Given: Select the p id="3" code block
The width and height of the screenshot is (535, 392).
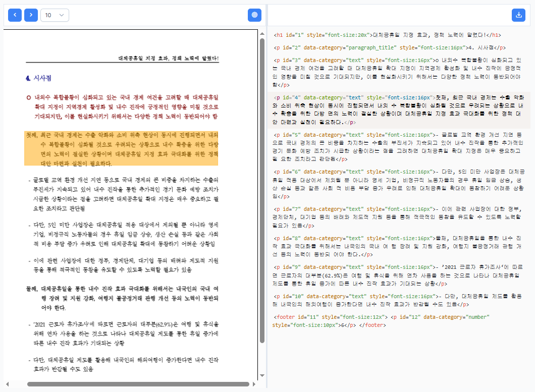Looking at the screenshot, I should coord(398,73).
